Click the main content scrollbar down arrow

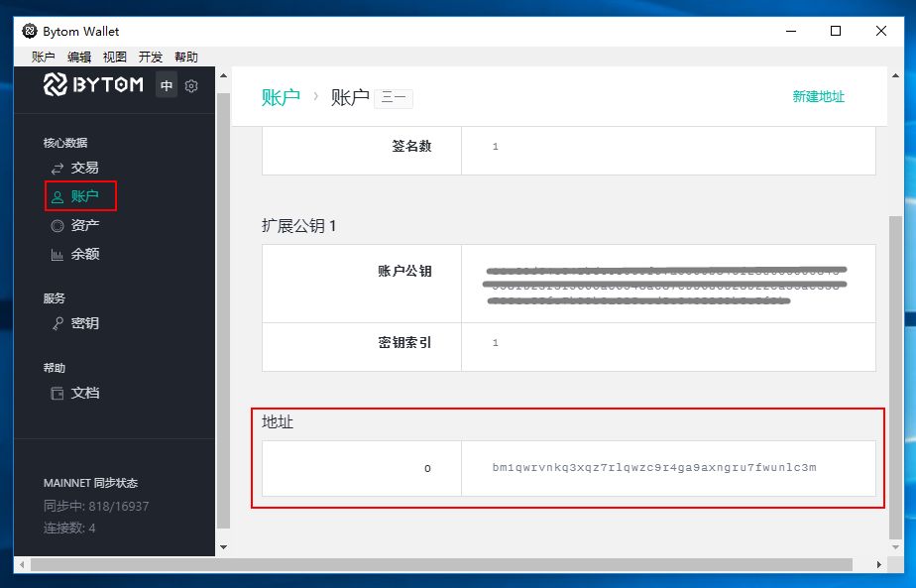(x=895, y=547)
